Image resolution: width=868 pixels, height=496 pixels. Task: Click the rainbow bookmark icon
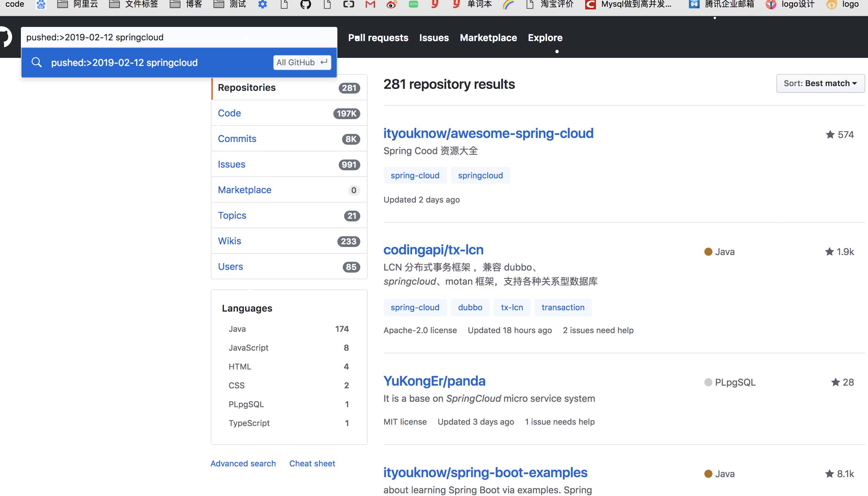[508, 4]
